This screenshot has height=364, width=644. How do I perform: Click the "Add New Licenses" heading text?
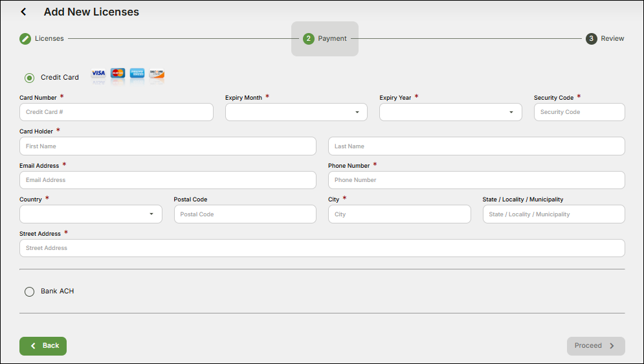coord(92,12)
